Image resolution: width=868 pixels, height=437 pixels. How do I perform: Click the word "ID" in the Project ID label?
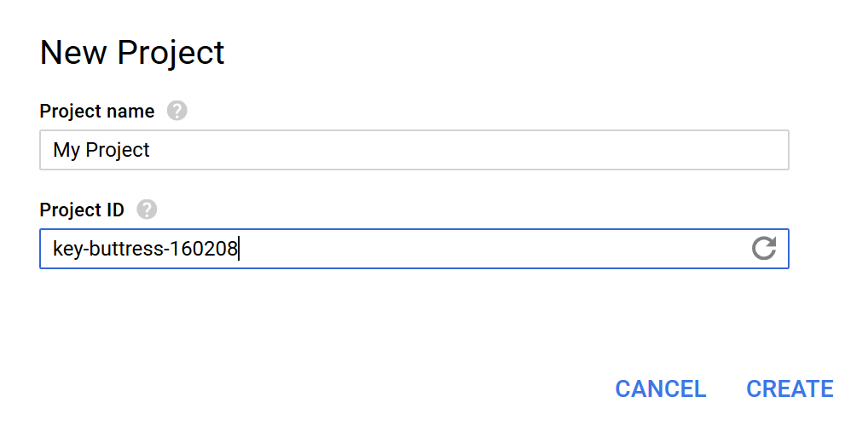pyautogui.click(x=114, y=210)
